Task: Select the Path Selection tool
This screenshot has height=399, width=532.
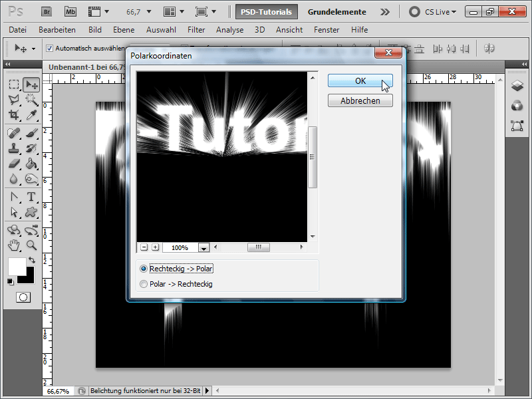Action: [x=14, y=212]
